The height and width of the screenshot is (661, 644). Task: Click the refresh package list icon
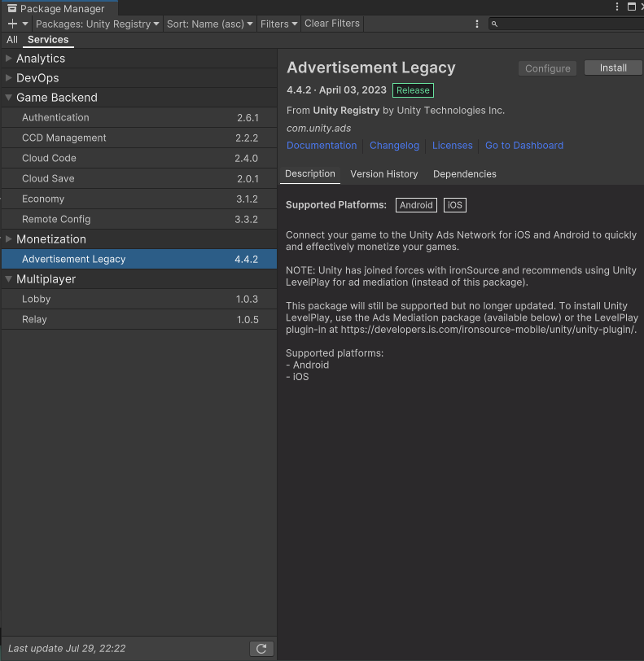coord(261,648)
